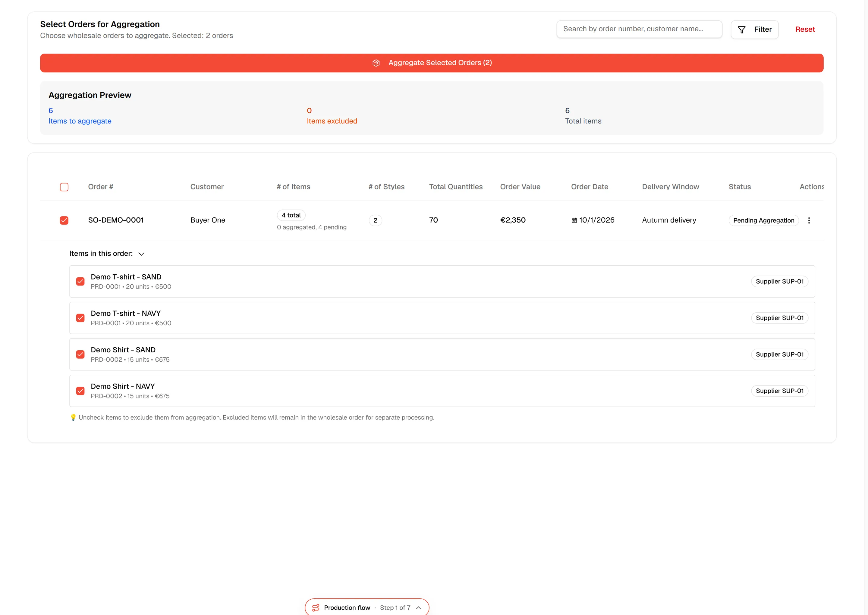Click the red Reset link

(x=805, y=30)
